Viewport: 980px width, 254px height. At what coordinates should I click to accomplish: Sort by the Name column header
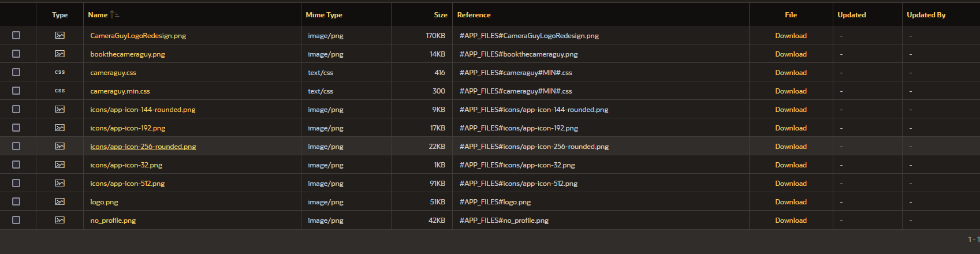point(98,15)
